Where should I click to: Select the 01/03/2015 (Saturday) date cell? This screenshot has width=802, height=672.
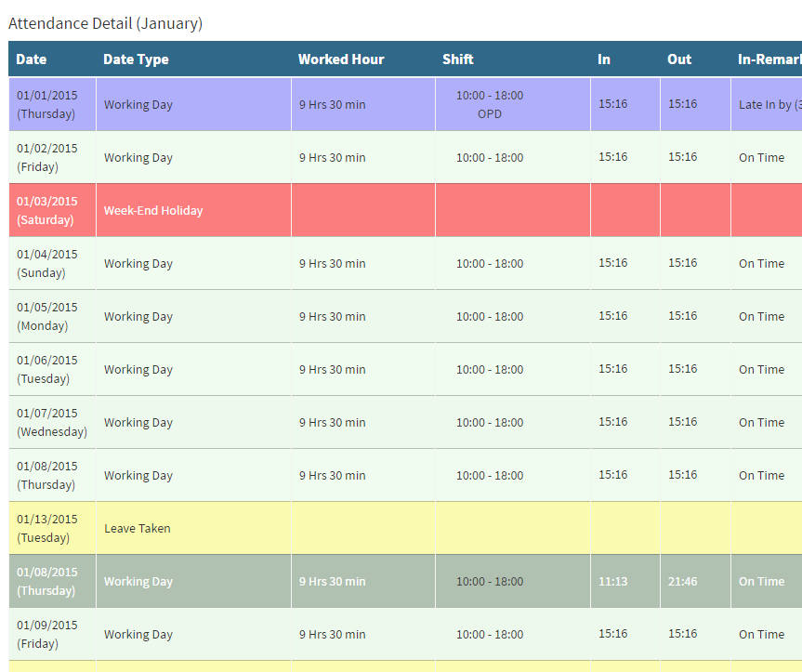[48, 210]
